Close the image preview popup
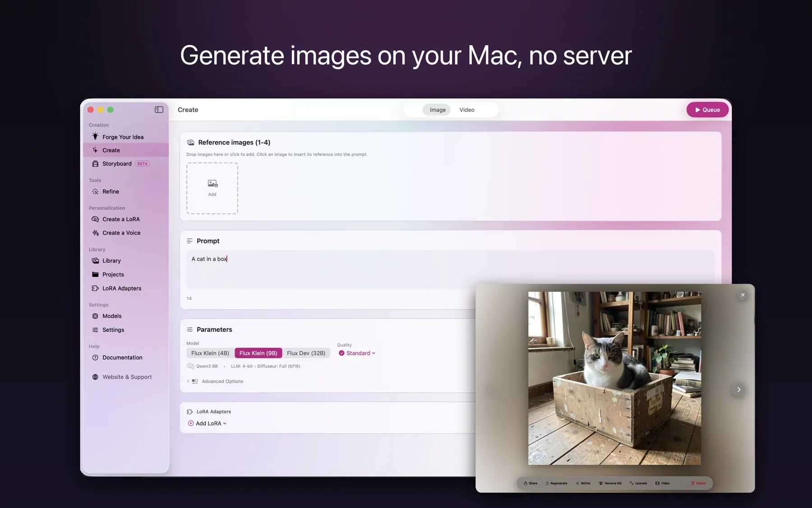Image resolution: width=812 pixels, height=508 pixels. (743, 295)
